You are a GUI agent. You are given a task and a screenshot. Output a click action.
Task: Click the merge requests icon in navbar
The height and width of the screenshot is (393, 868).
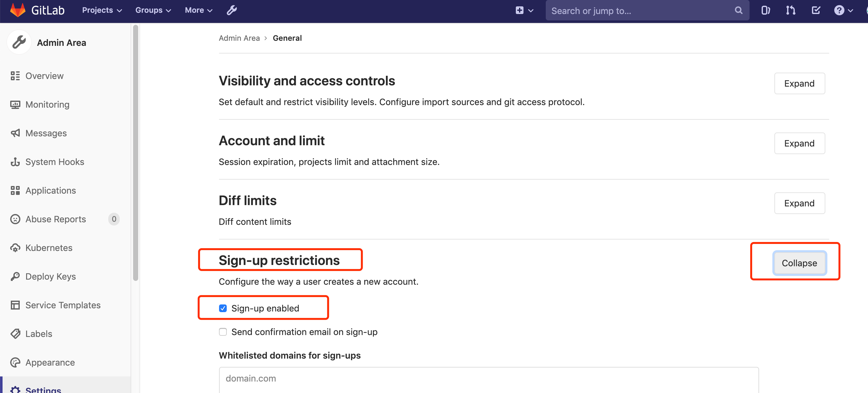(791, 10)
